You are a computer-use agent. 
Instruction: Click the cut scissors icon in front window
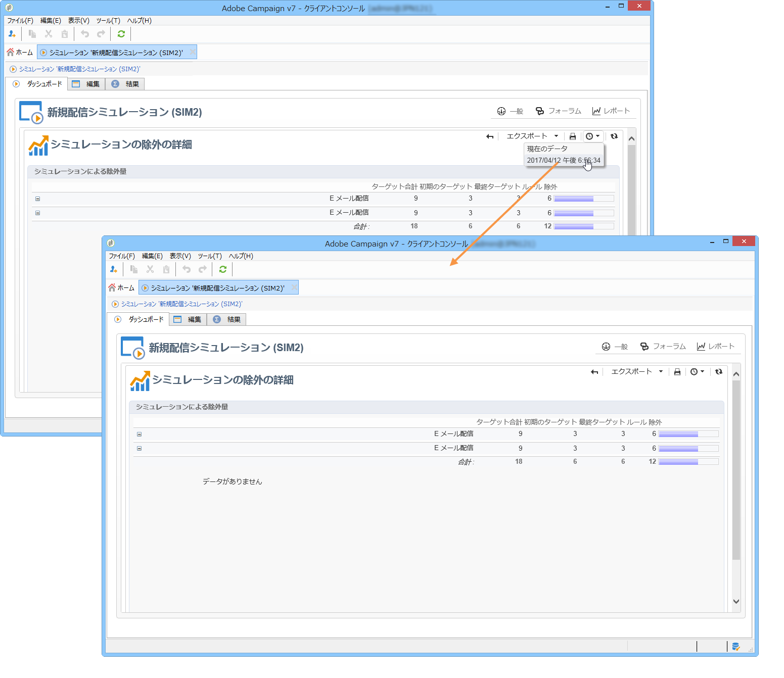pos(150,269)
